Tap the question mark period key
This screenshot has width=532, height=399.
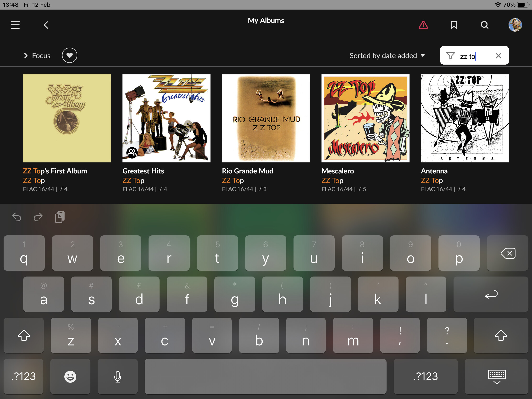pyautogui.click(x=447, y=336)
